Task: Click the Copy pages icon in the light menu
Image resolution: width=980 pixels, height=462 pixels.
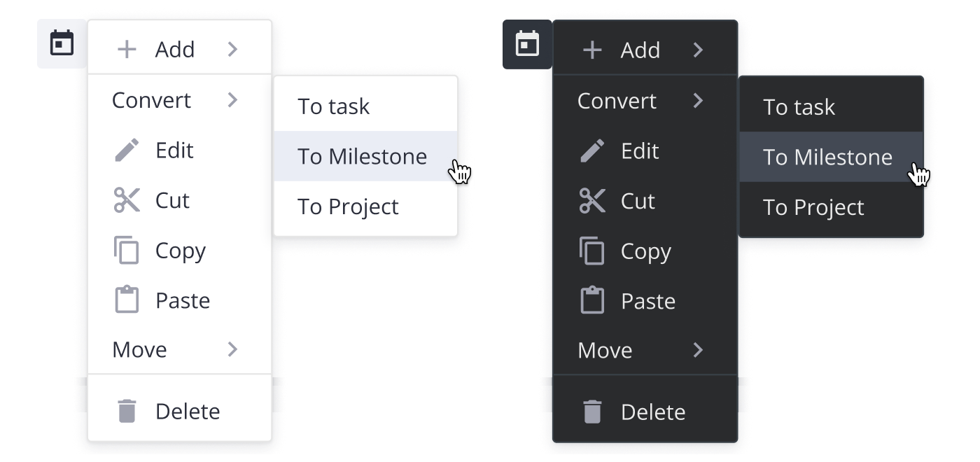Action: [x=127, y=250]
